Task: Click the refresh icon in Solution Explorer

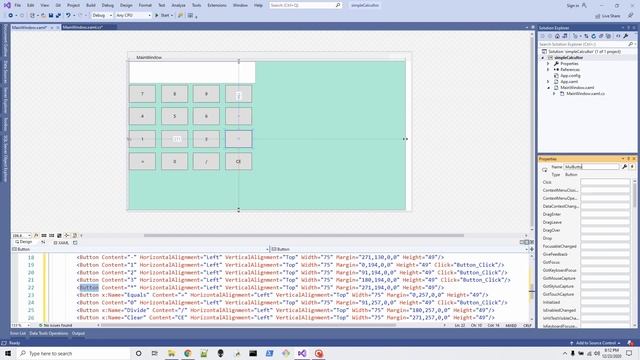Action: [x=593, y=36]
